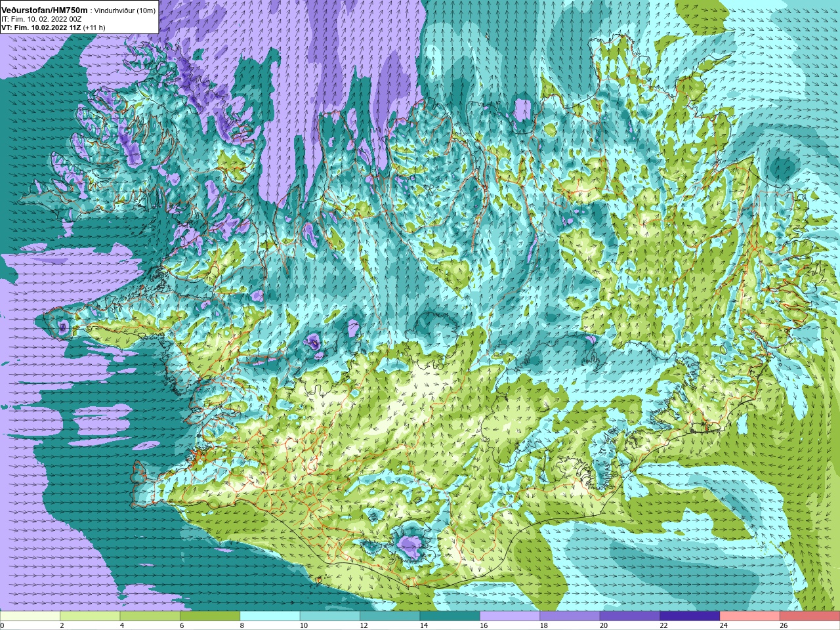Select the dark indigo 22–24 legend swatch
The image size is (840, 630).
click(690, 616)
